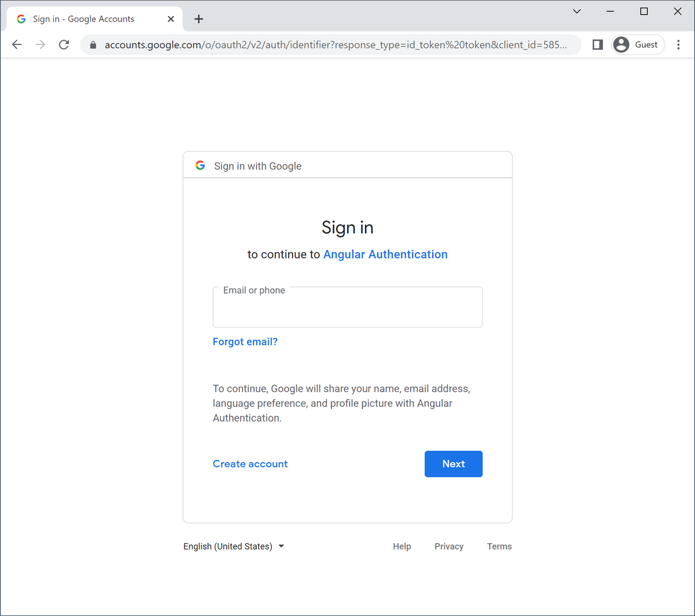This screenshot has height=616, width=695.
Task: Click the Guest profile avatar
Action: tap(621, 45)
